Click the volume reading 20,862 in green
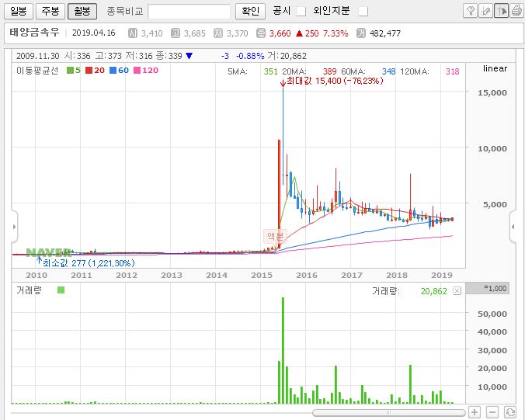The height and width of the screenshot is (420, 525). click(x=434, y=291)
